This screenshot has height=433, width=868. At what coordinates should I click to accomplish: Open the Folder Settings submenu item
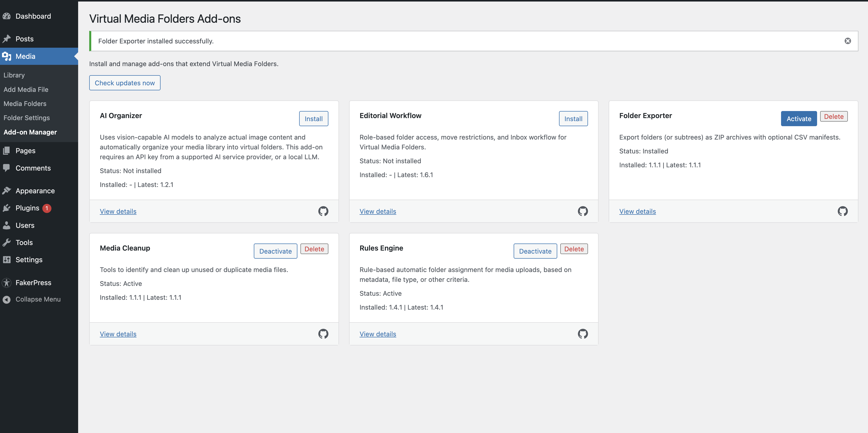click(x=27, y=118)
